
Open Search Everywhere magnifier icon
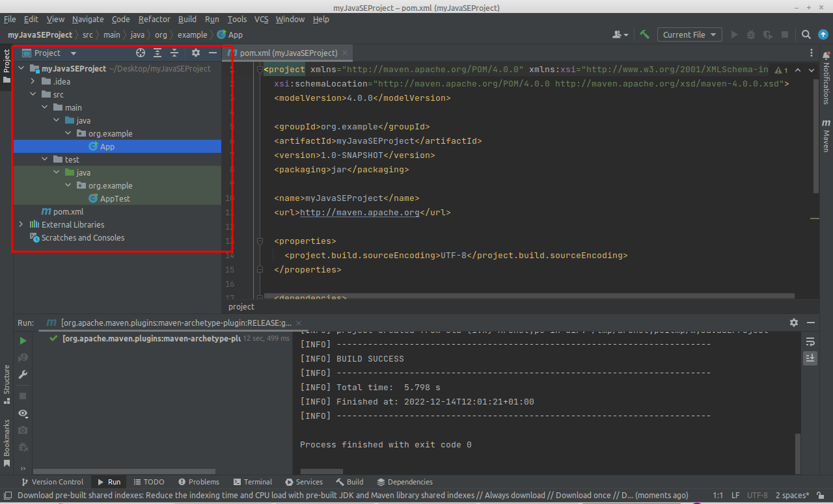click(x=806, y=34)
